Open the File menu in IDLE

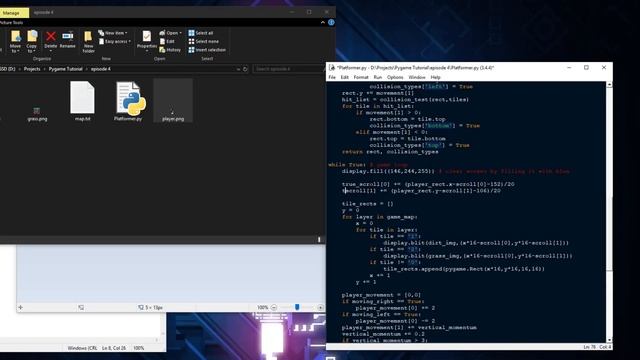pos(332,77)
